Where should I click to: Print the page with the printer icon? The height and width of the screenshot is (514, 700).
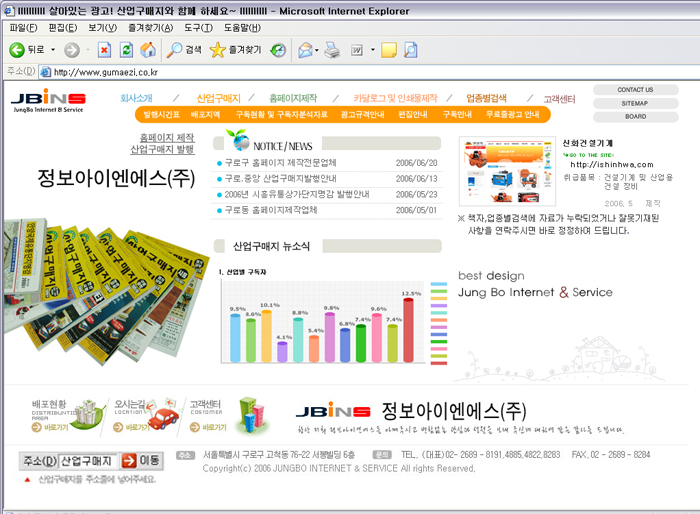click(332, 50)
